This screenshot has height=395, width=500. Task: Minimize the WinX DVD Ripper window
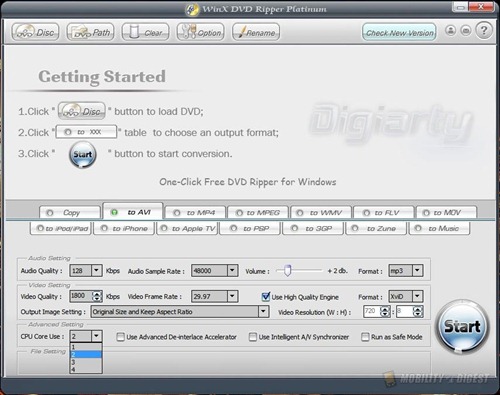pos(461,7)
